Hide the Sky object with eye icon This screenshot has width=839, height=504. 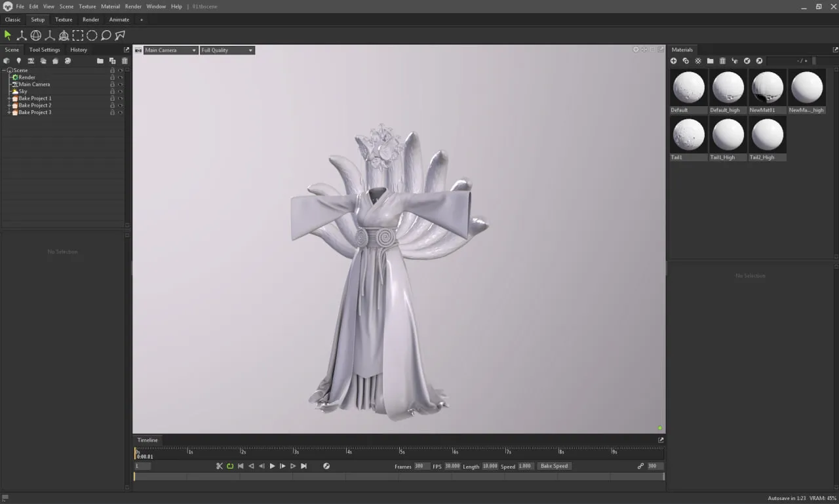(121, 91)
